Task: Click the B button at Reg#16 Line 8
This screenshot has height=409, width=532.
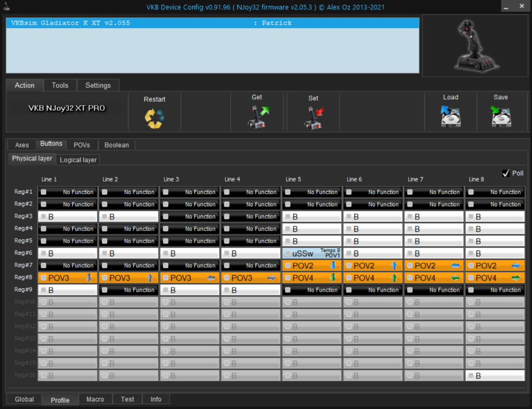Action: point(494,376)
